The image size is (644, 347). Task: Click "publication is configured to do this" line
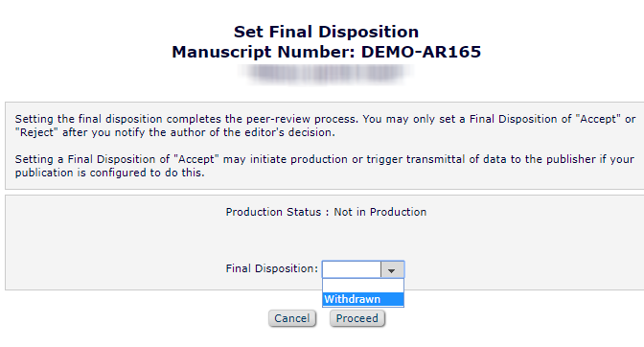[x=109, y=173]
